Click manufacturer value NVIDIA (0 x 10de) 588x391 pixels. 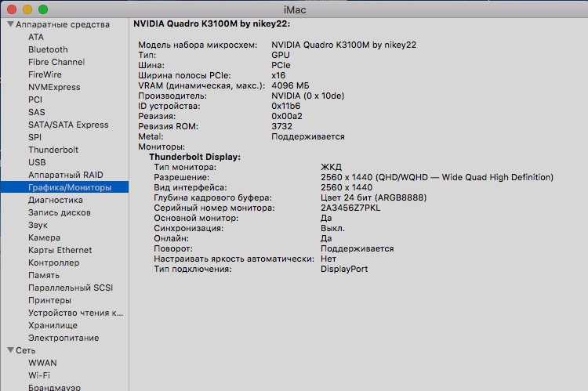click(308, 96)
